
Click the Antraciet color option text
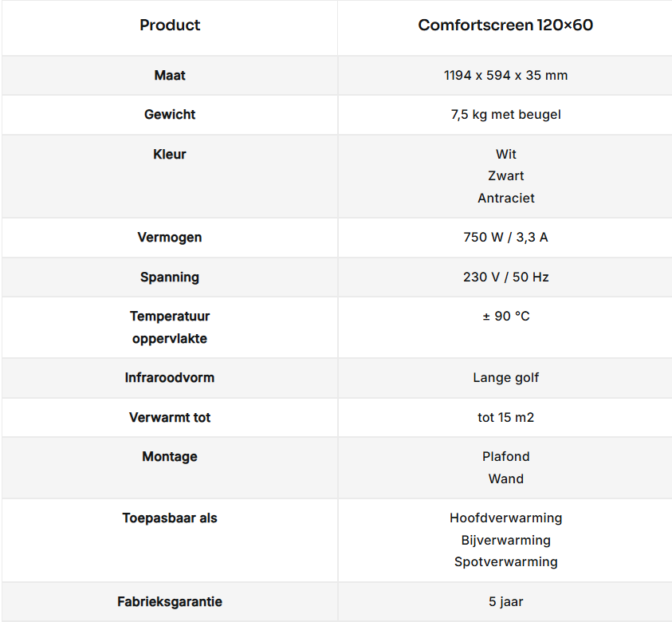[x=506, y=199]
